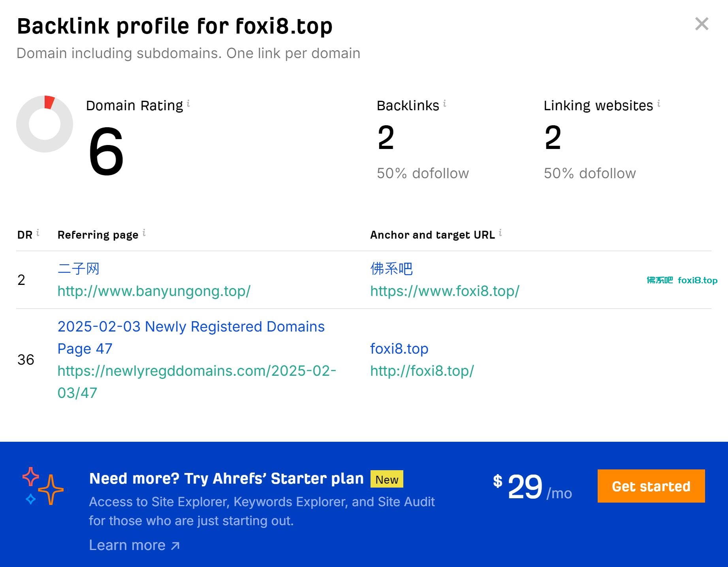Viewport: 728px width, 567px height.
Task: Click the Backlink profile for foxi8.top heading
Action: (175, 26)
